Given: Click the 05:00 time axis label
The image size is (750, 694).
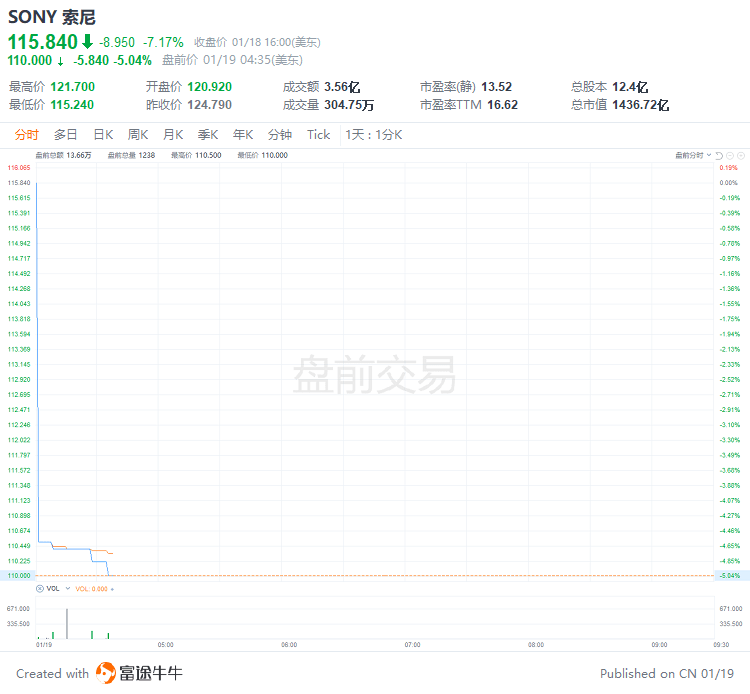Looking at the screenshot, I should [165, 645].
